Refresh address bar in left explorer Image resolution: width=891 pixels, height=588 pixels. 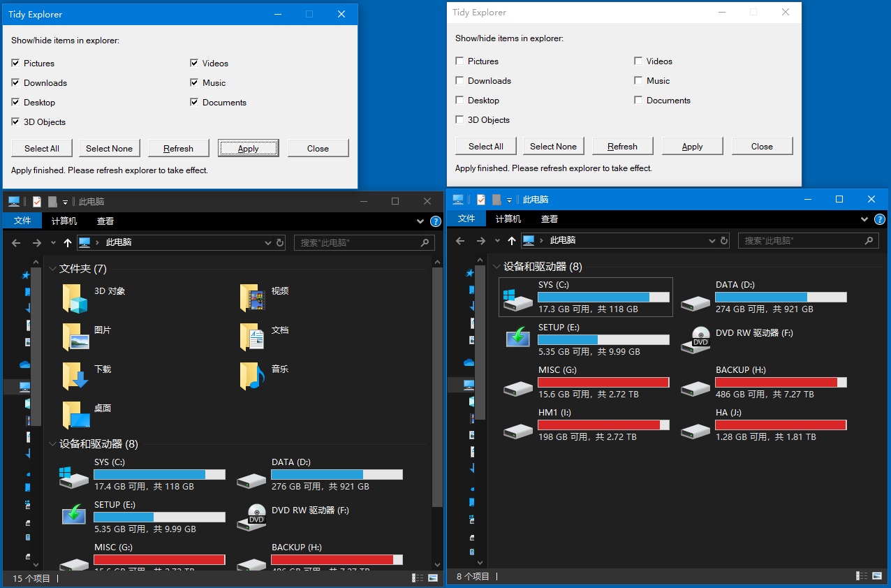click(x=280, y=243)
